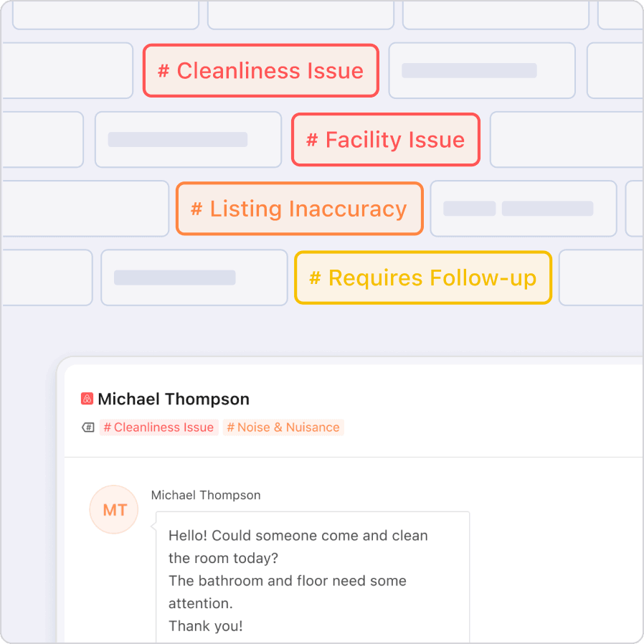
Task: Click the Airbnb logo beside Michael Thompson
Action: [87, 399]
